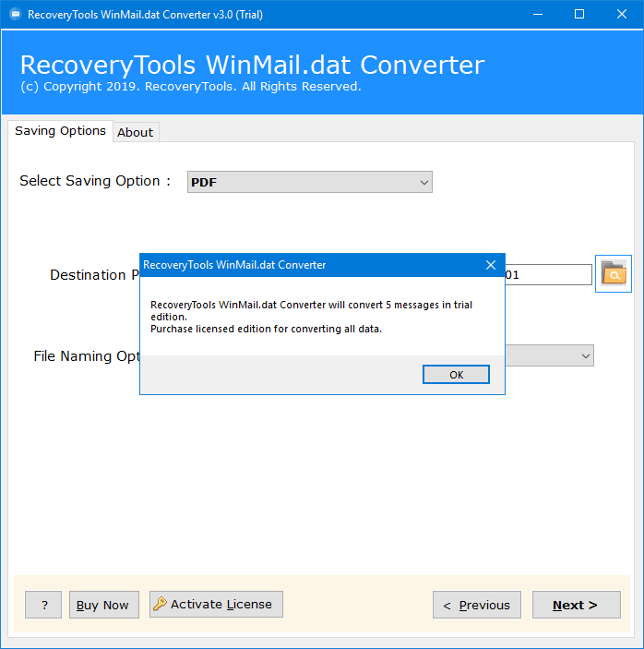Image resolution: width=644 pixels, height=649 pixels.
Task: Select the Saving Options tab
Action: pos(60,131)
